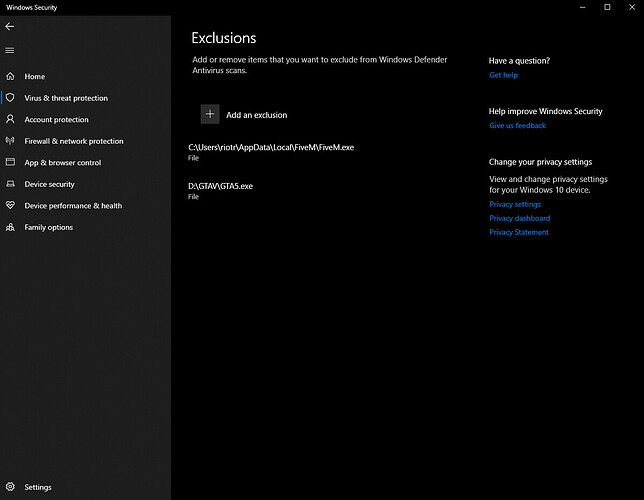Click the plus icon to add exclusion
Viewport: 644px width, 500px height.
[x=210, y=114]
